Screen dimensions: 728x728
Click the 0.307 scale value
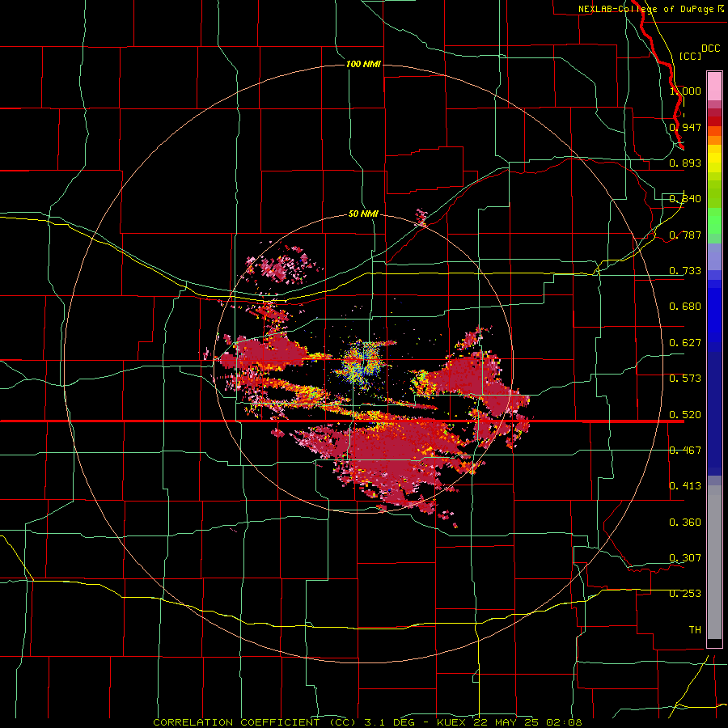pyautogui.click(x=685, y=558)
